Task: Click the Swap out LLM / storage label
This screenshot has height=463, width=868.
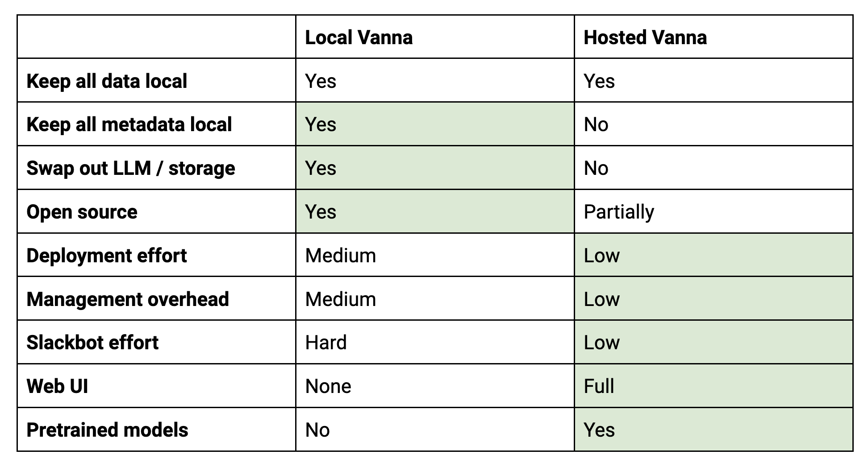Action: [131, 168]
